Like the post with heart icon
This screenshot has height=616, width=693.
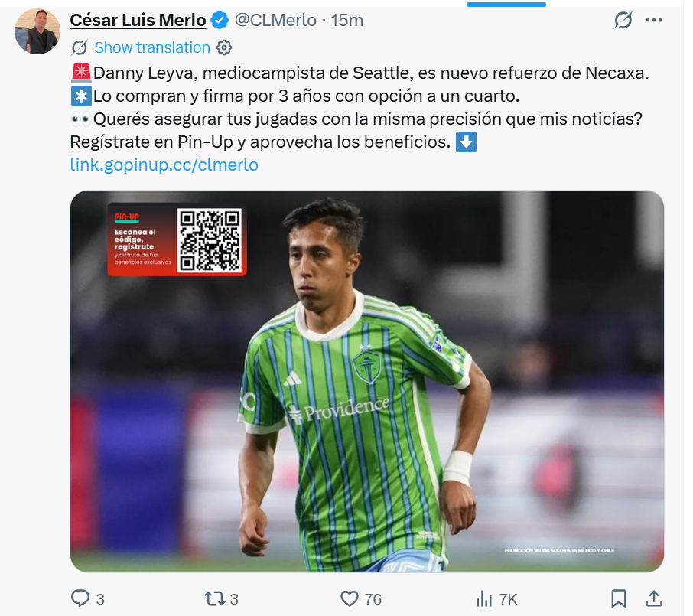349,598
